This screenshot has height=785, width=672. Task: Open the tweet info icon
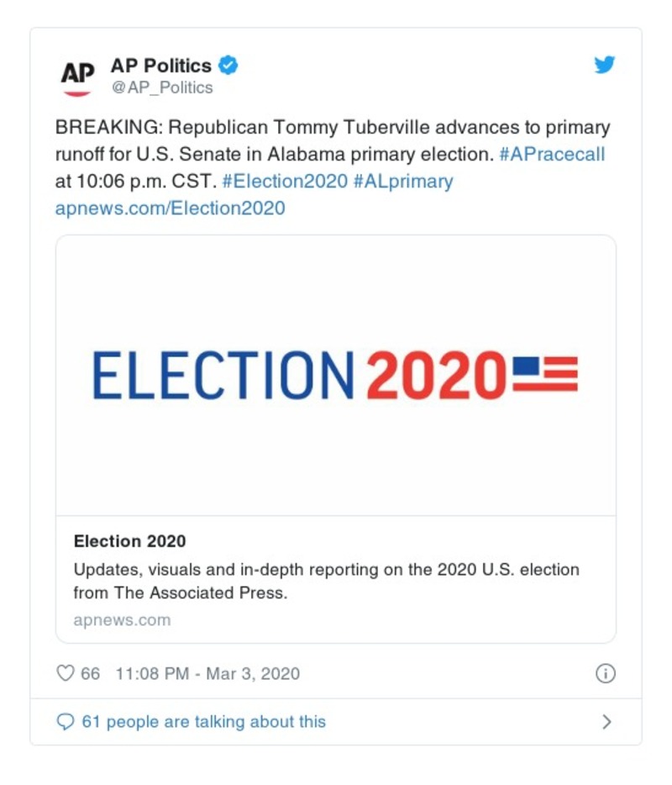click(605, 673)
